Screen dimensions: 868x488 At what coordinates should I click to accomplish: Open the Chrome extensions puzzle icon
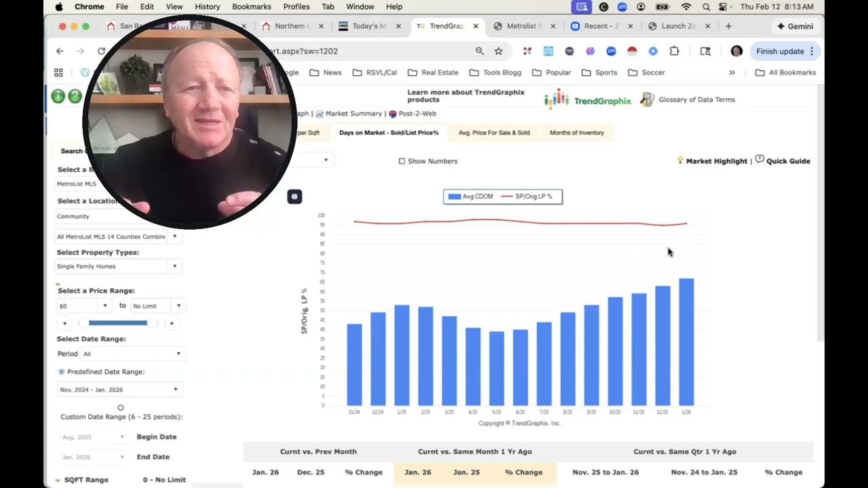tap(674, 51)
